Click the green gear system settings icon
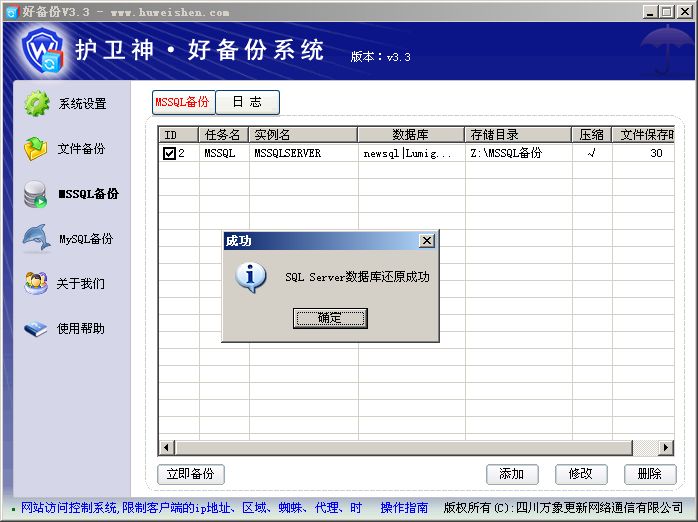 tap(37, 104)
